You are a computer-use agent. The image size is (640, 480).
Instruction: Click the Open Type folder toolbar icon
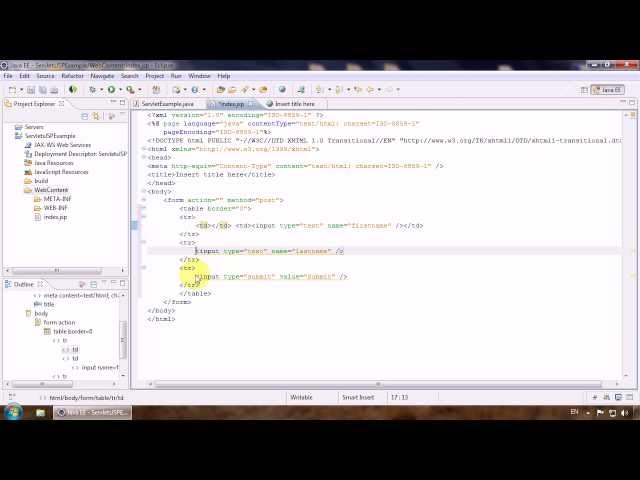[x=220, y=90]
